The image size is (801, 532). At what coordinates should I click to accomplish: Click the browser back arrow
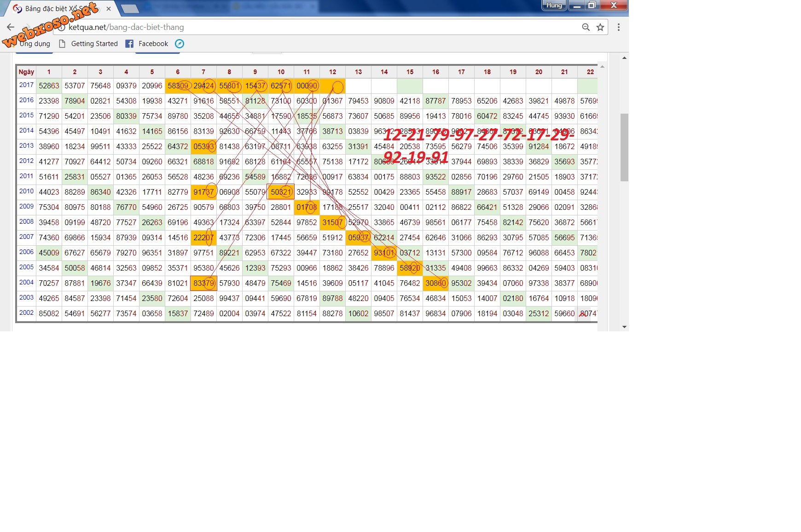tap(11, 27)
